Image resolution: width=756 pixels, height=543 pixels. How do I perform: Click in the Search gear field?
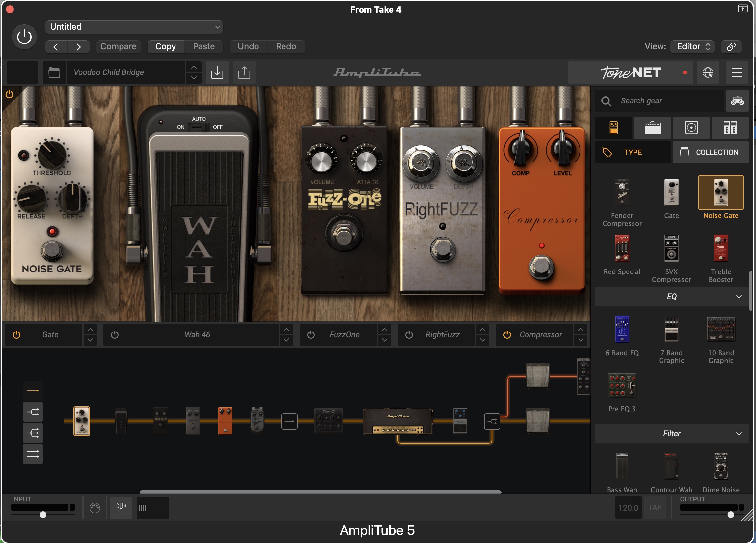(660, 101)
